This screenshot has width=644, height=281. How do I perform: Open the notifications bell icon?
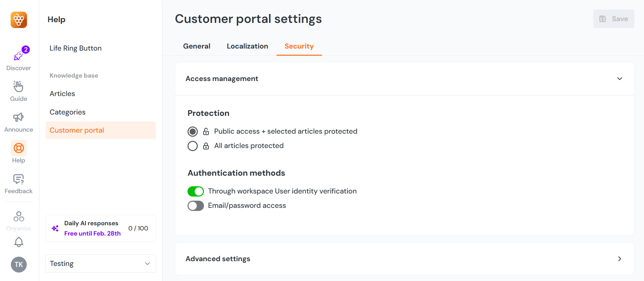click(18, 242)
